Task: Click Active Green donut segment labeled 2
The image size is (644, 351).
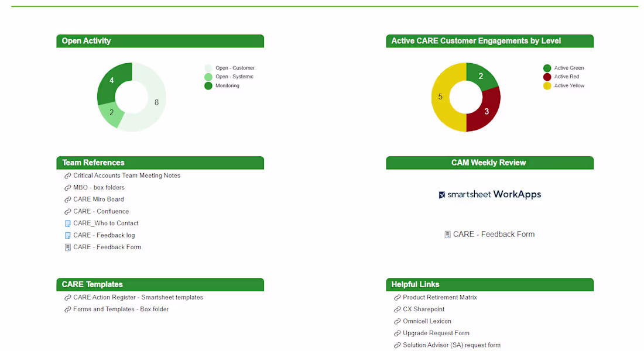Action: pos(481,76)
